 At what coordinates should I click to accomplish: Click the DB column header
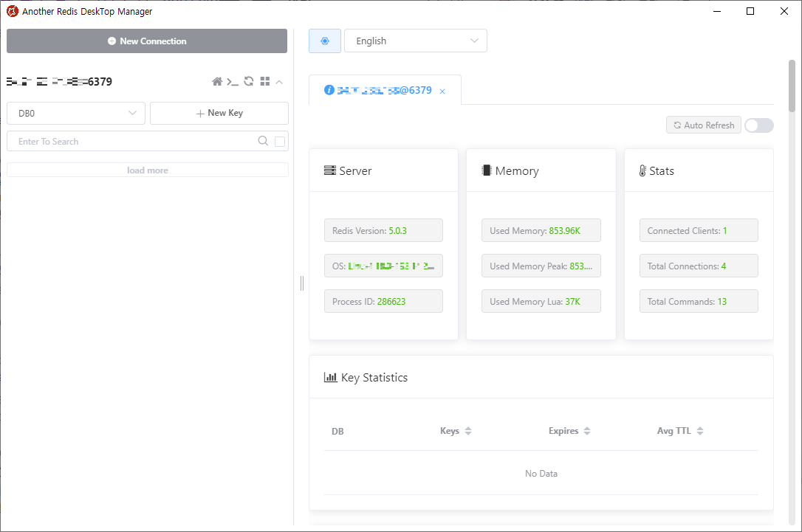coord(337,432)
